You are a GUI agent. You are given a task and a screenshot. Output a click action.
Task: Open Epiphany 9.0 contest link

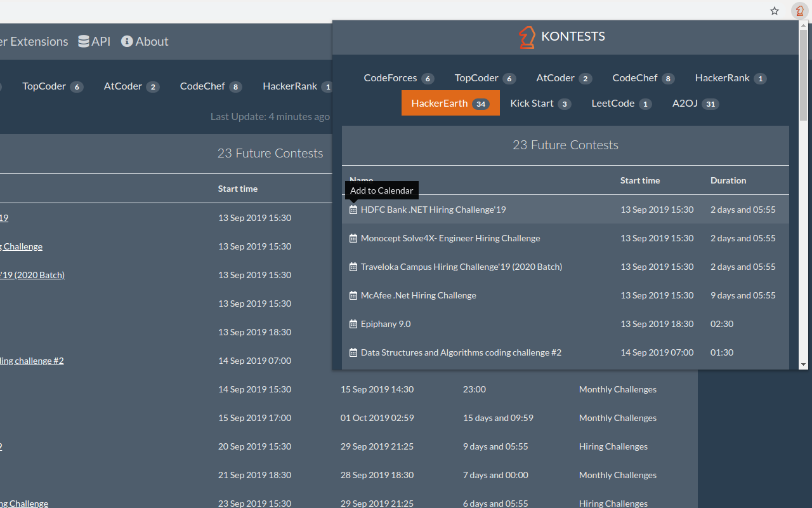point(386,324)
